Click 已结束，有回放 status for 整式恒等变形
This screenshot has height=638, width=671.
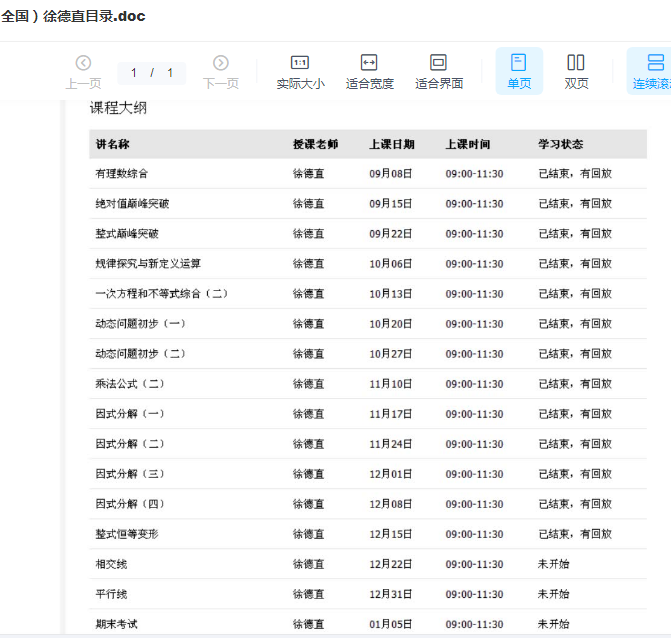(x=574, y=534)
